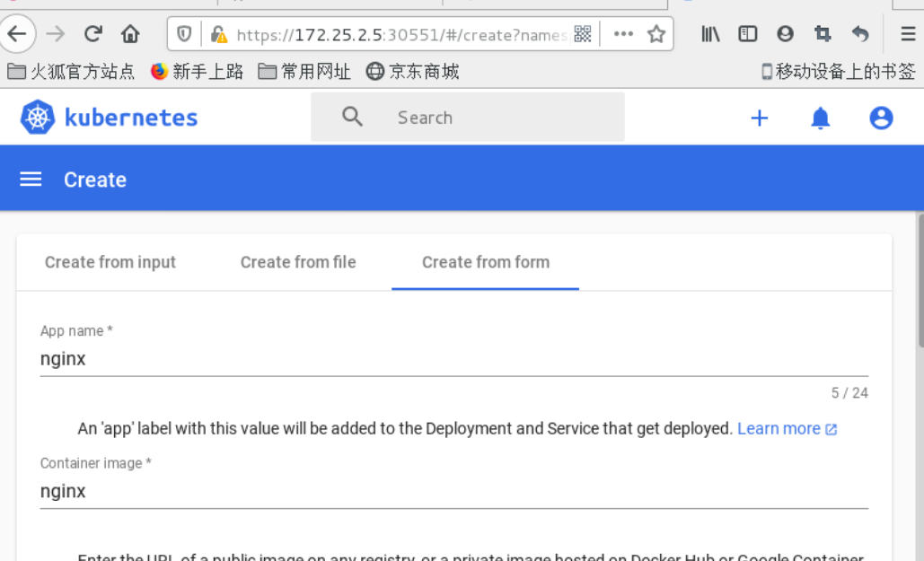Open the Firefox hamburger menu
924x561 pixels.
[x=908, y=34]
